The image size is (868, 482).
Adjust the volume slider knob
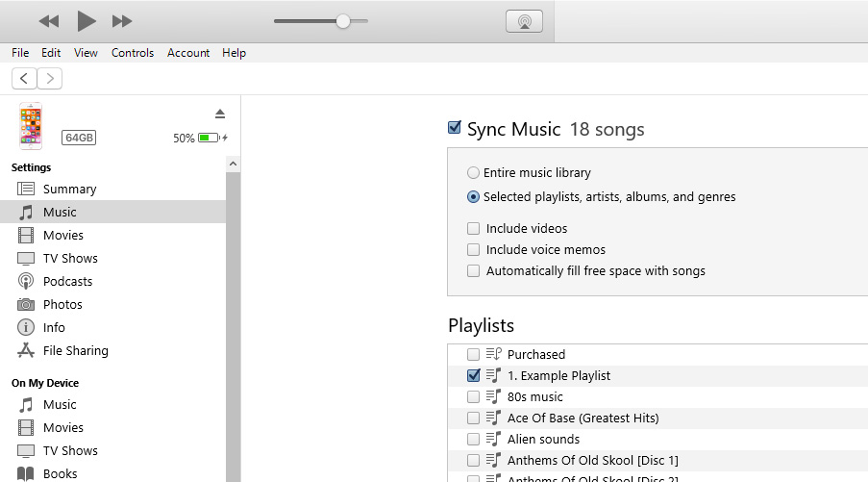(x=343, y=21)
